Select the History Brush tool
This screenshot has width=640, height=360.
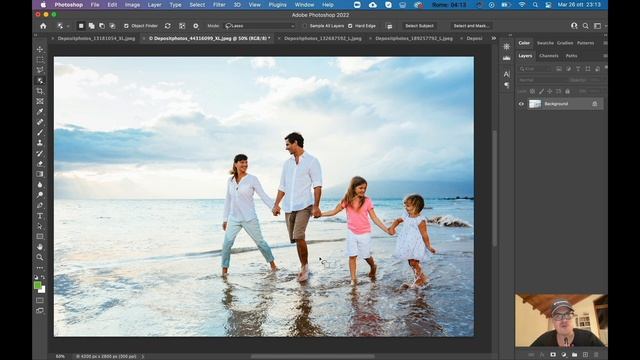(x=40, y=153)
